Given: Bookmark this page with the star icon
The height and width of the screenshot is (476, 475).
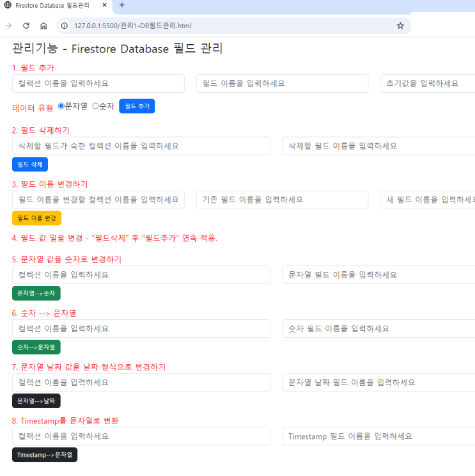Looking at the screenshot, I should click(400, 26).
